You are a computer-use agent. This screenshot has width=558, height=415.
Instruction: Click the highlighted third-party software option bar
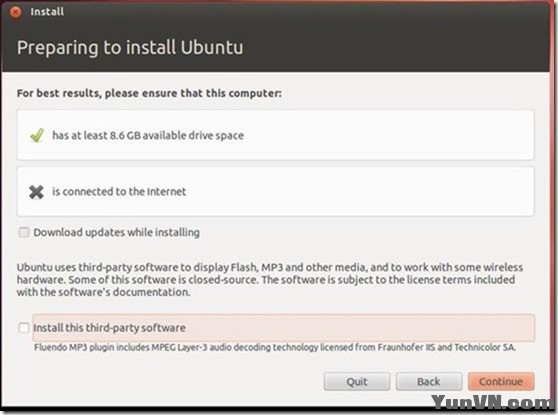click(284, 328)
